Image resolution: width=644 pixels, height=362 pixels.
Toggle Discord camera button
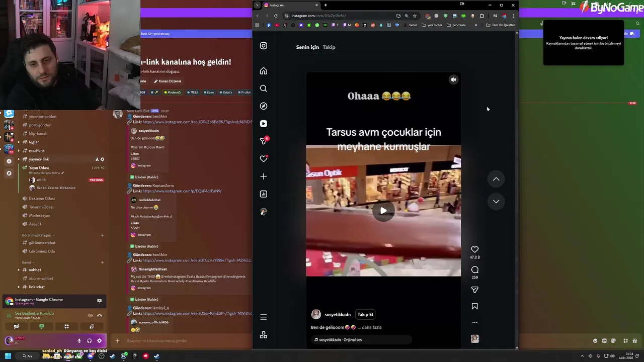pyautogui.click(x=16, y=326)
